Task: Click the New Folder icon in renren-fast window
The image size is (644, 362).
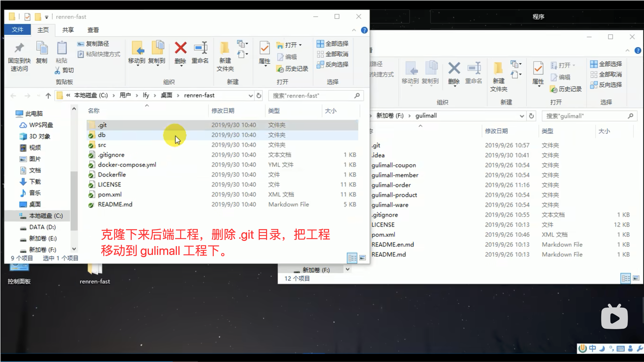Action: 225,48
